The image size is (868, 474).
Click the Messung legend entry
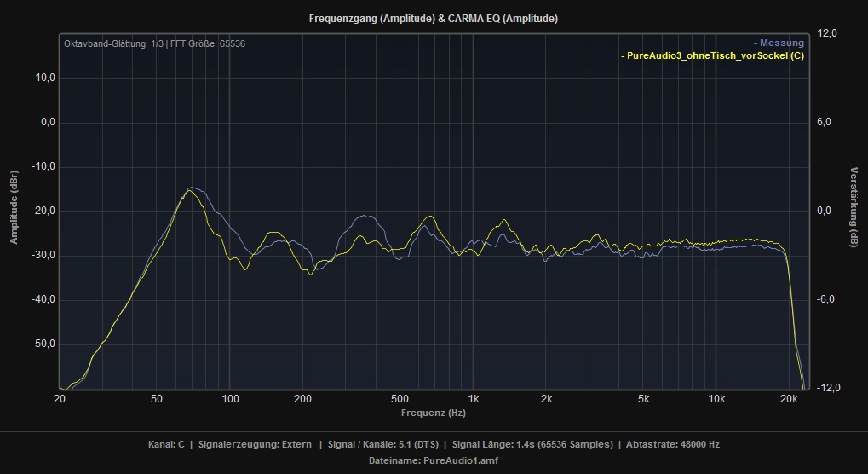coord(779,43)
